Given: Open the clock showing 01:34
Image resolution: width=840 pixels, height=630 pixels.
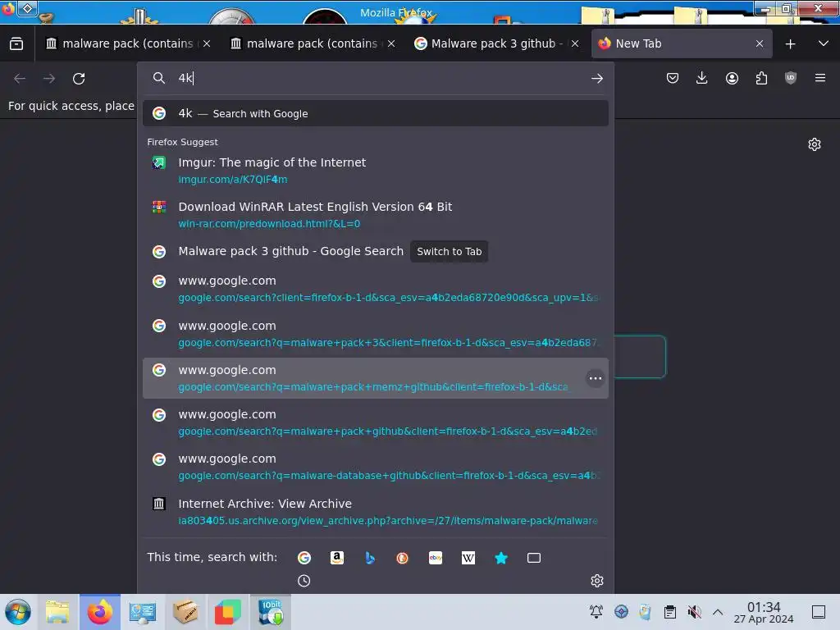Looking at the screenshot, I should 764,612.
